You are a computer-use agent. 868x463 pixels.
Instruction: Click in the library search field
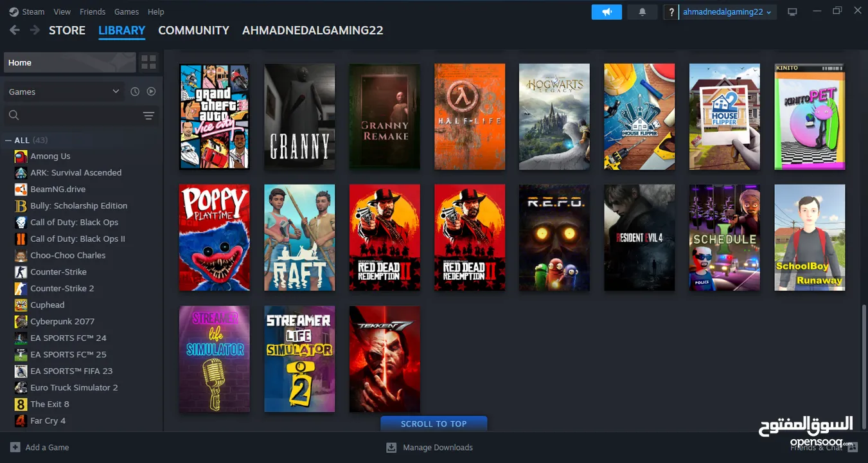tap(81, 116)
